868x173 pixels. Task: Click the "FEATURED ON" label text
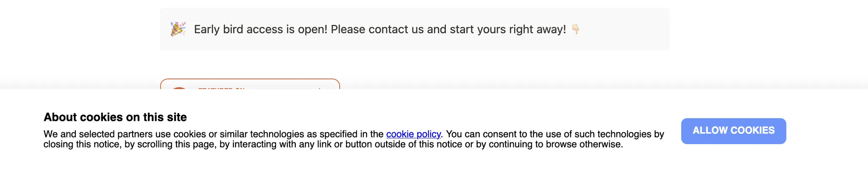pos(221,88)
